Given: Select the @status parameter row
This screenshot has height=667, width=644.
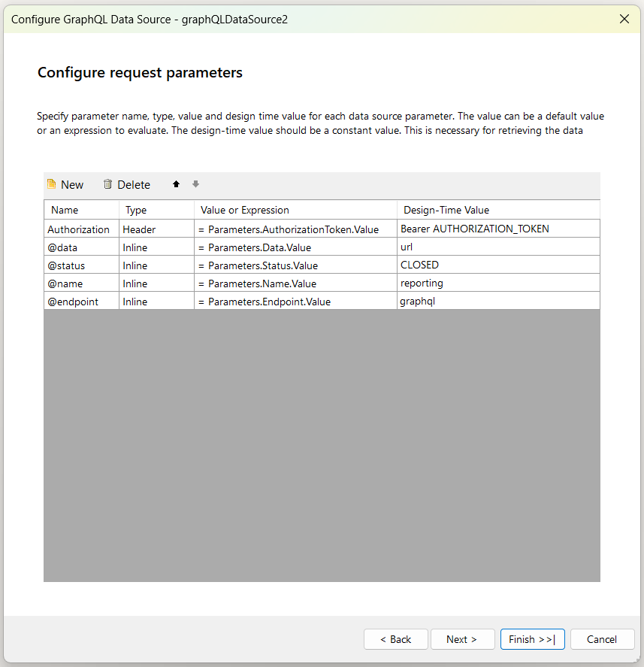Looking at the screenshot, I should 78,265.
